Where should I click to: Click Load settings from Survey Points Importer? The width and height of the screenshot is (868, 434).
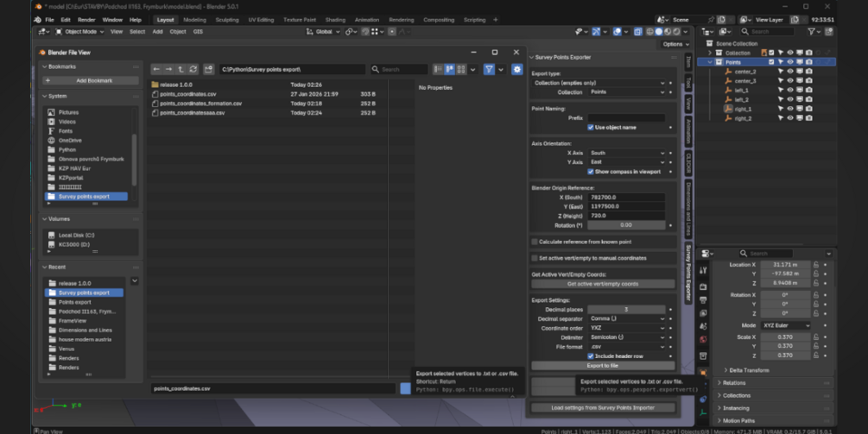point(603,408)
